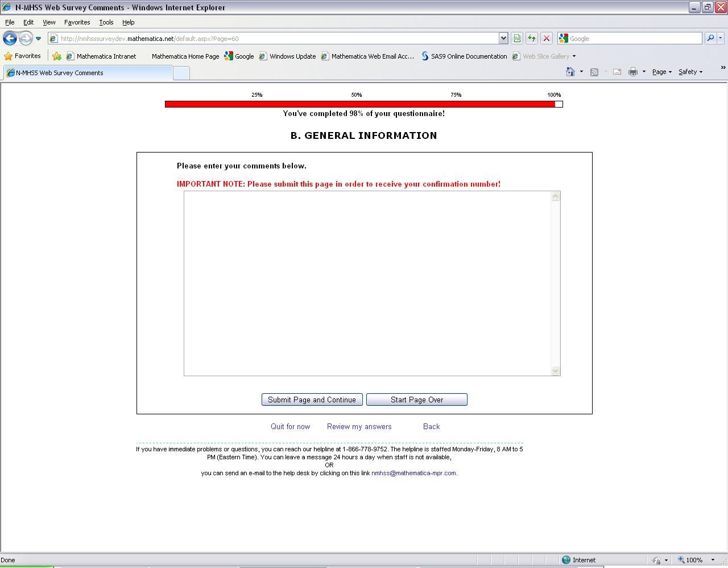Click the Print icon

[633, 72]
